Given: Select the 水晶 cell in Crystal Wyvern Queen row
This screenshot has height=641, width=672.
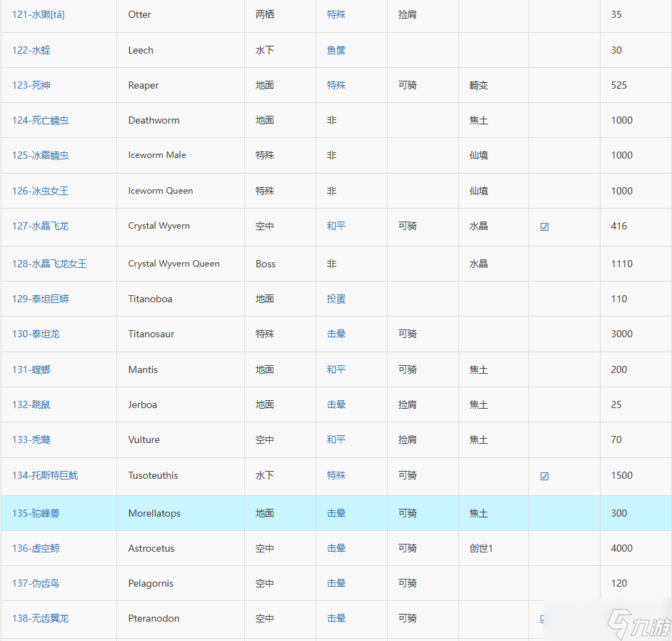Looking at the screenshot, I should (x=478, y=264).
